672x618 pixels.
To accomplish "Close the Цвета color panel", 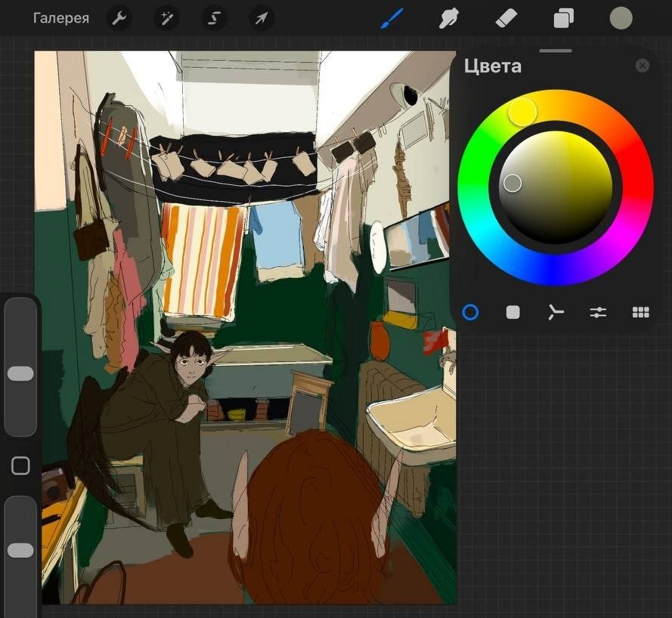I will click(642, 66).
